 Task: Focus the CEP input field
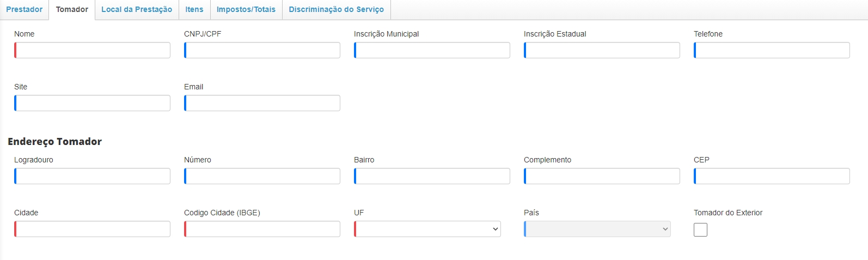tap(772, 176)
